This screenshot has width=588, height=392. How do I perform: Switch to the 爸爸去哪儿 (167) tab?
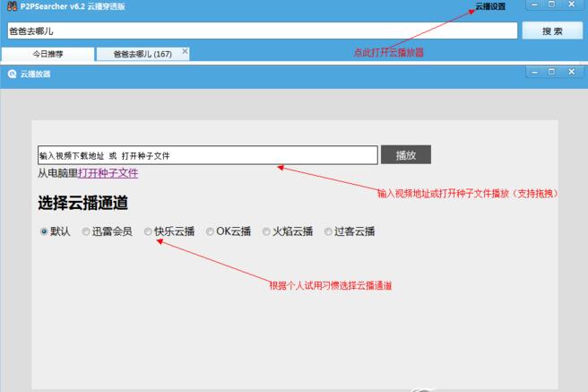[x=143, y=54]
